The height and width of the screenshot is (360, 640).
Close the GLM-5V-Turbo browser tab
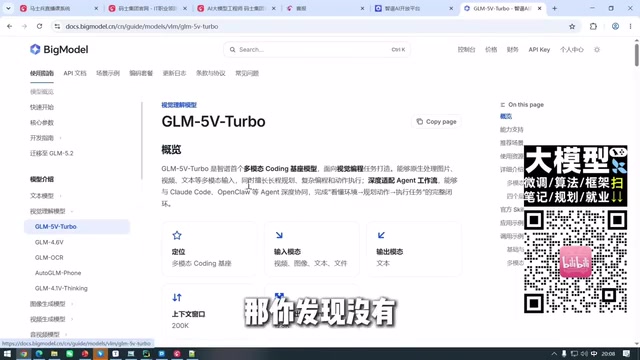click(540, 8)
